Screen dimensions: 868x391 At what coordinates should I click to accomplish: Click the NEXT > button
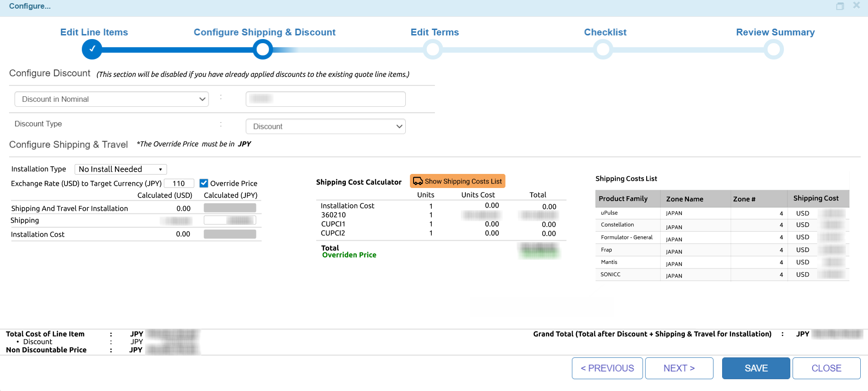tap(679, 368)
